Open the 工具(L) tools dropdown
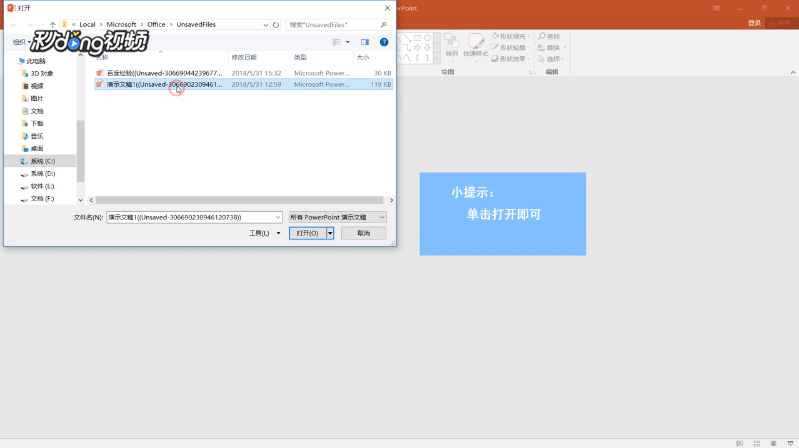799x448 pixels. point(264,233)
